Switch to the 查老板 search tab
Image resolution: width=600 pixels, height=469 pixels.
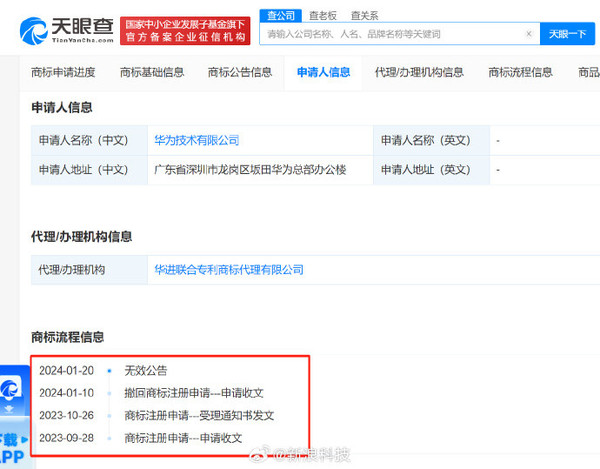(322, 15)
